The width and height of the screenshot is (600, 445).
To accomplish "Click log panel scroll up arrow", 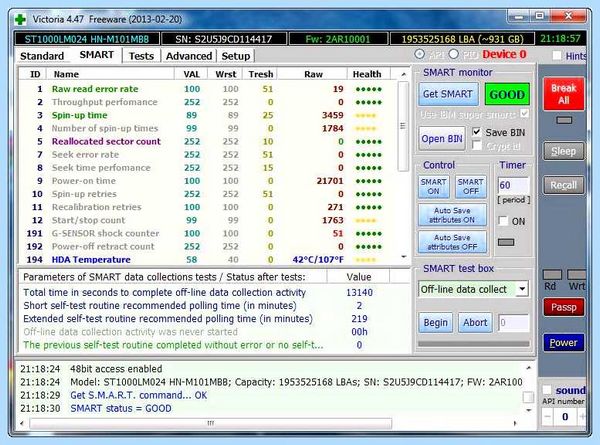I will 528,368.
